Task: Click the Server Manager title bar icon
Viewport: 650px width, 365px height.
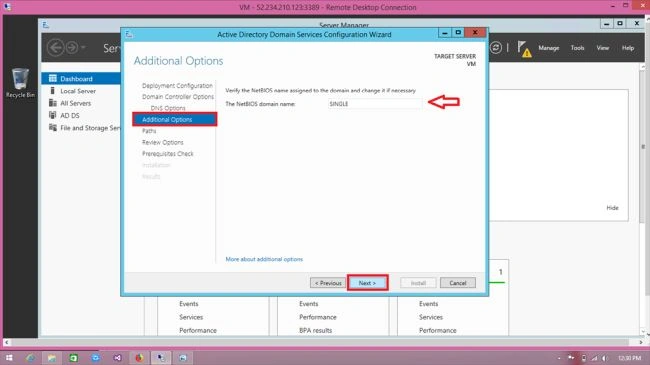Action: click(x=46, y=25)
